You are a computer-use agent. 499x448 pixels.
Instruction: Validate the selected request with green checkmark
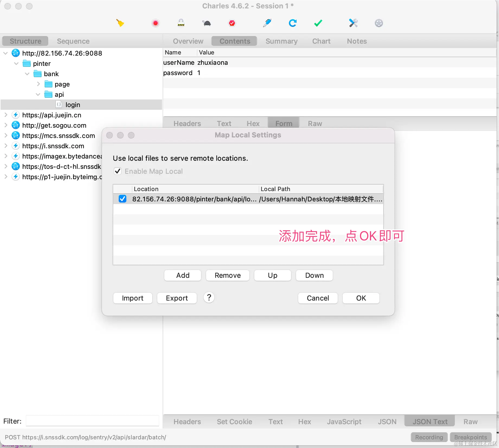pos(318,23)
